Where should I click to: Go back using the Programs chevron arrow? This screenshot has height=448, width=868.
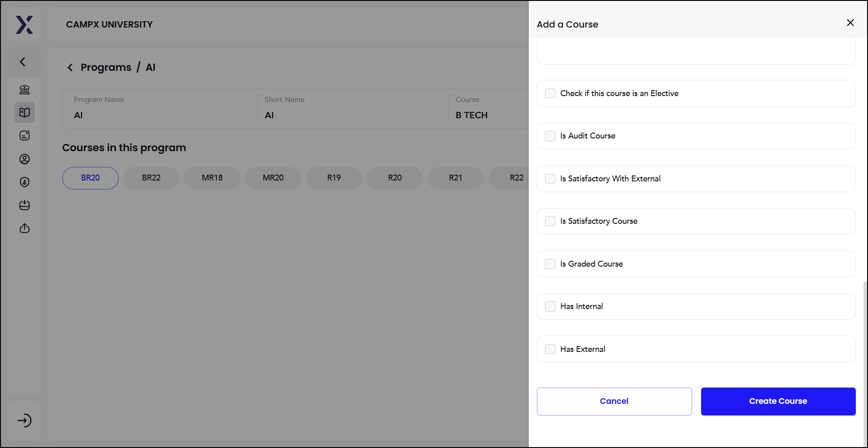[70, 68]
